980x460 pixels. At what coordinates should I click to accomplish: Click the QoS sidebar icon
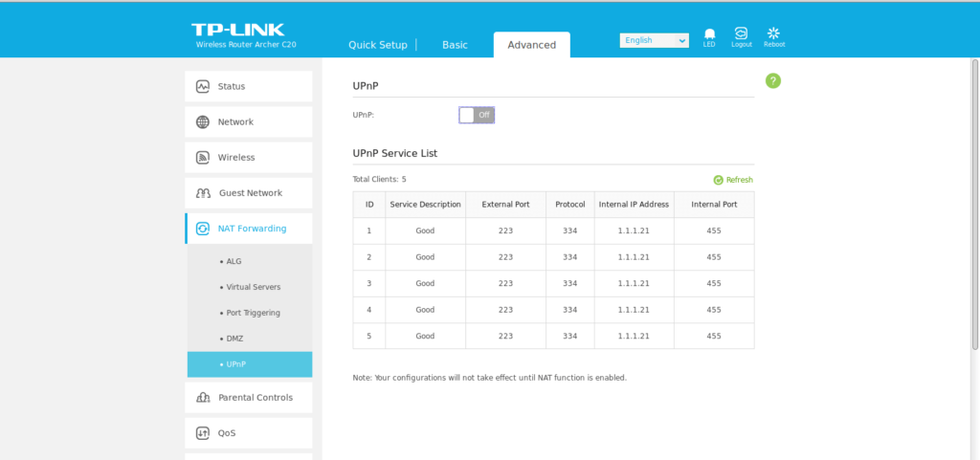click(203, 433)
